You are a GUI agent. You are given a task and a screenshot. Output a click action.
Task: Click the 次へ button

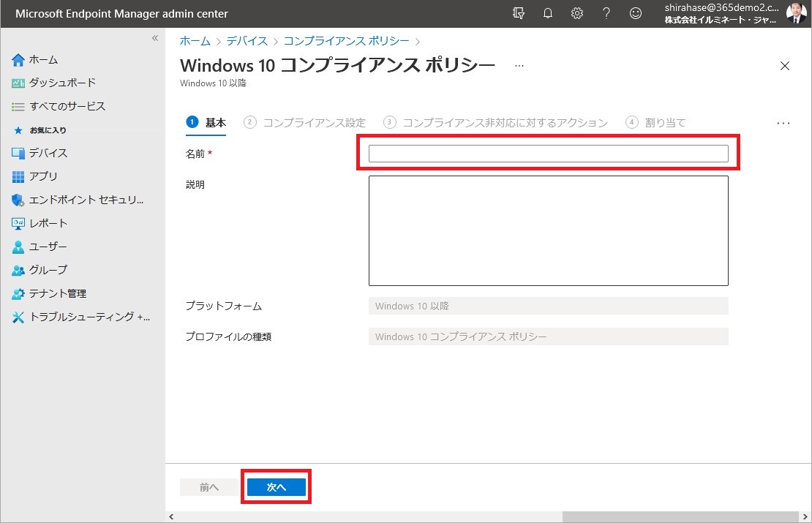coord(276,487)
